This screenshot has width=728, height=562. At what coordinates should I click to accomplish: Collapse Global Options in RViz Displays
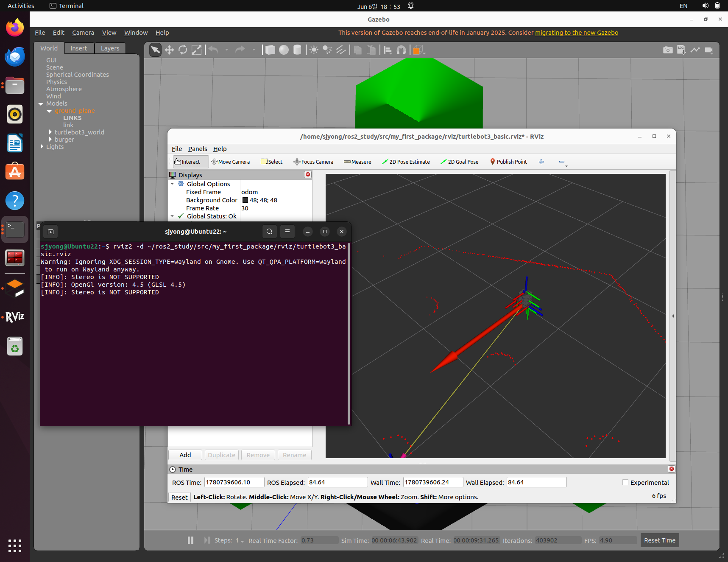172,184
